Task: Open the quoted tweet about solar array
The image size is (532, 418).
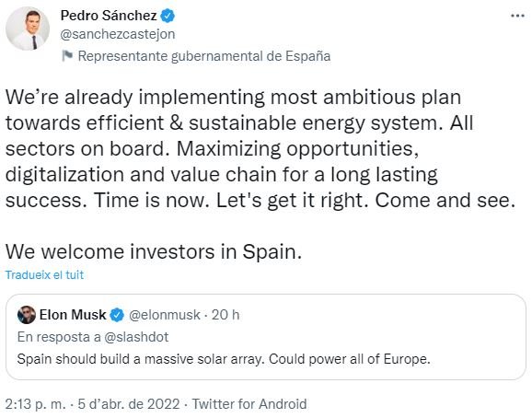Action: tap(266, 337)
